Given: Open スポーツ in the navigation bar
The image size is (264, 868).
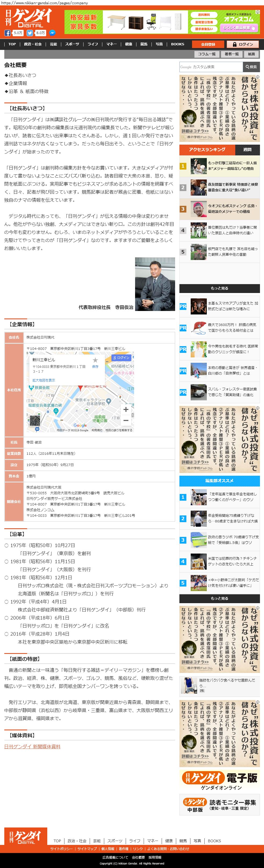Looking at the screenshot, I should coord(72,44).
